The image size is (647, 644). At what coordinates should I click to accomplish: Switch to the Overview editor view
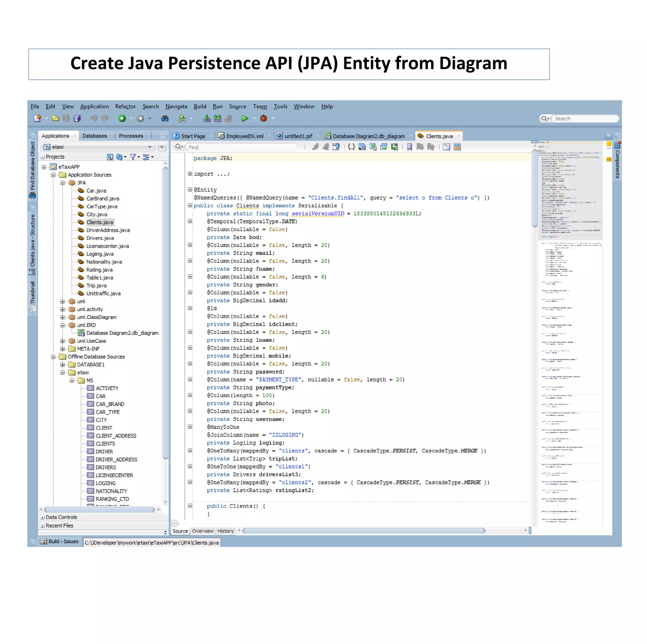coord(203,531)
